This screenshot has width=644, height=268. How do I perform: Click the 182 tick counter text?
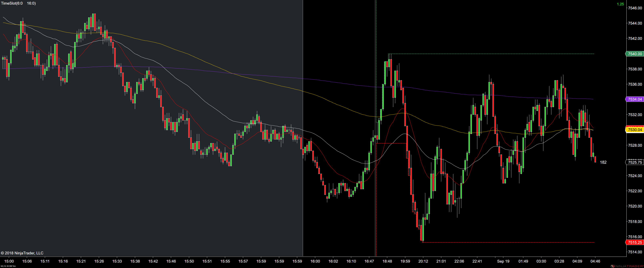pyautogui.click(x=603, y=162)
